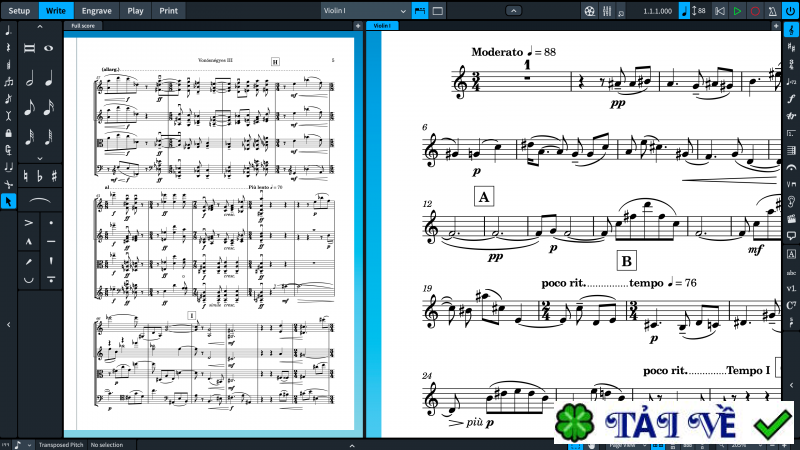The height and width of the screenshot is (450, 800).
Task: Click the tempo value 88 in transport
Action: (702, 11)
